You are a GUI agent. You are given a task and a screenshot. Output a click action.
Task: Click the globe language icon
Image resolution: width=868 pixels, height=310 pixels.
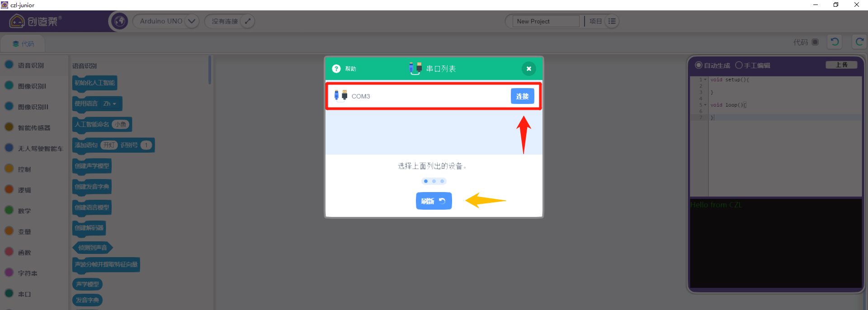click(119, 21)
